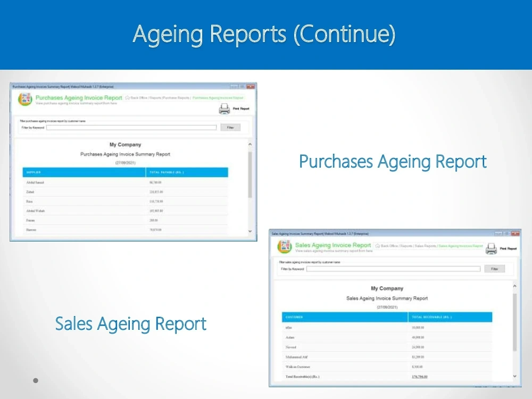Click scroll down arrow in Sales report
Viewport: 532px width, 399px height.
coord(514,376)
